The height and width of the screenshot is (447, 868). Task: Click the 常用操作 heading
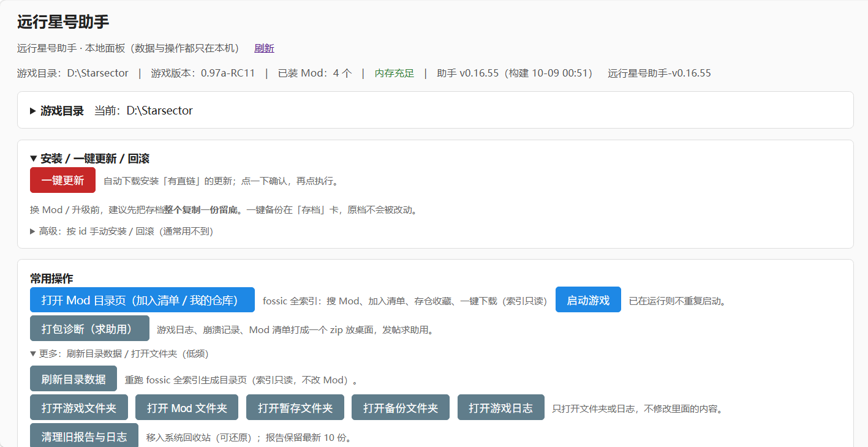[x=51, y=279]
